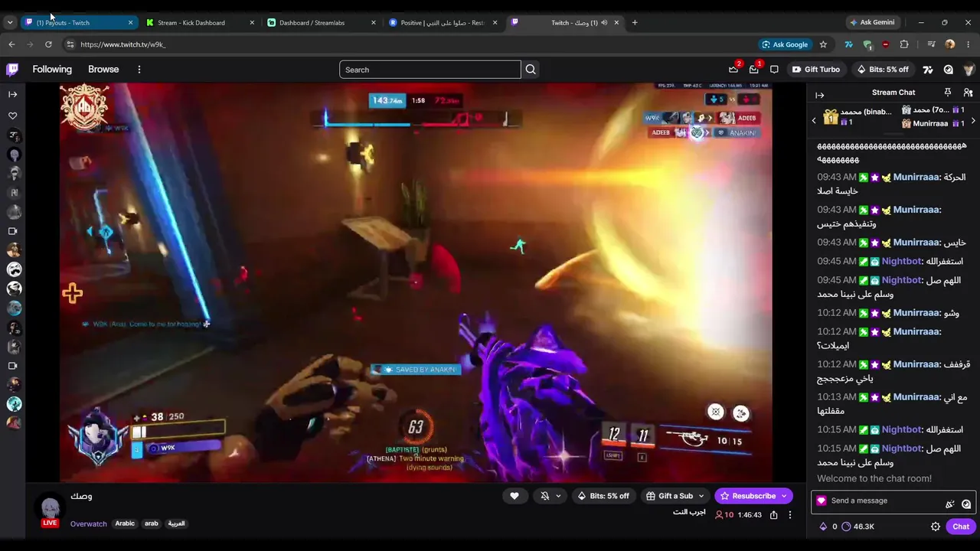Image resolution: width=980 pixels, height=551 pixels.
Task: Open the more options dots beside Browse
Action: tap(139, 70)
